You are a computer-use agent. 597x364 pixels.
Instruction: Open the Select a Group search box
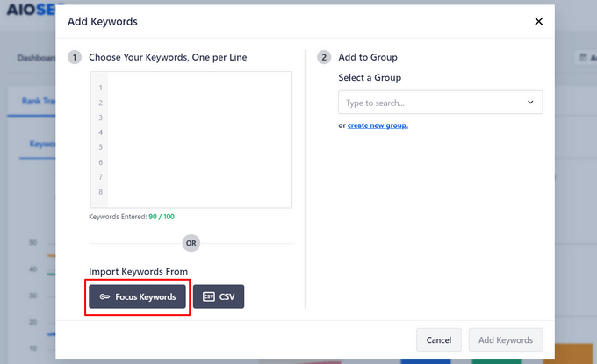430,103
